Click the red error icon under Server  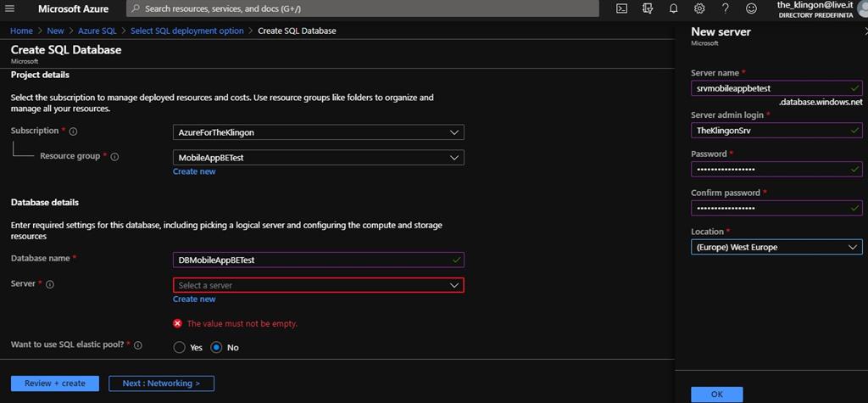click(178, 323)
